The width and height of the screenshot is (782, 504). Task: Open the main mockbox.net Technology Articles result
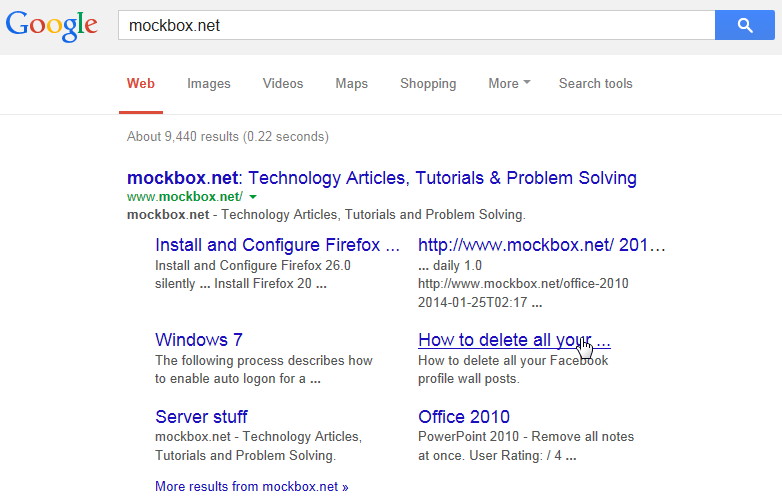[x=382, y=178]
